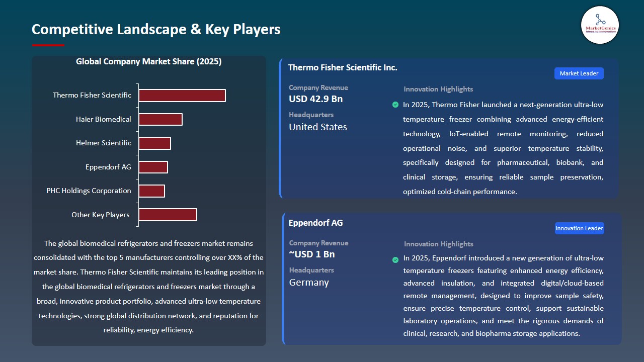Screen dimensions: 644x362
Task: Click the MarketGenics logo
Action: click(x=600, y=25)
